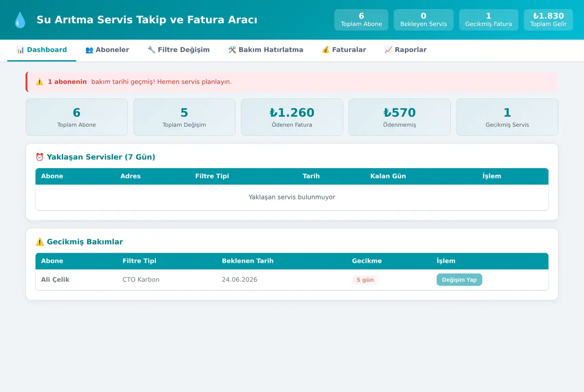Screen dimensions: 584x392
Task: Click the water drop logo icon
Action: 20,20
